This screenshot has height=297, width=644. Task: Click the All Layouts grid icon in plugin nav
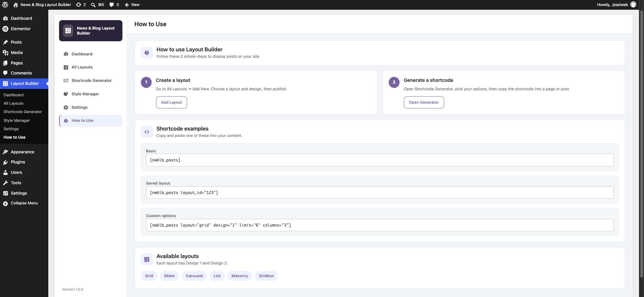click(x=66, y=67)
